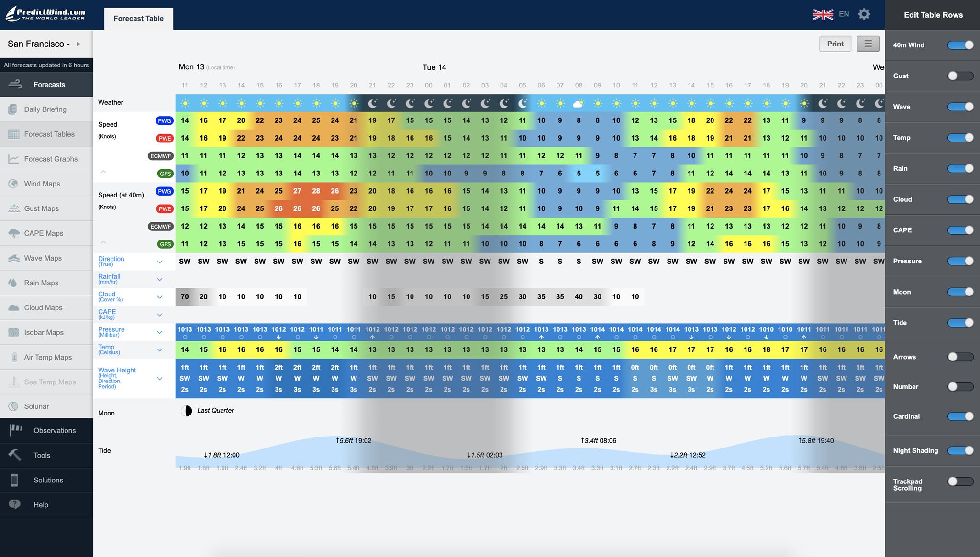The height and width of the screenshot is (557, 980).
Task: Click the Wind Maps globe icon
Action: tap(14, 184)
